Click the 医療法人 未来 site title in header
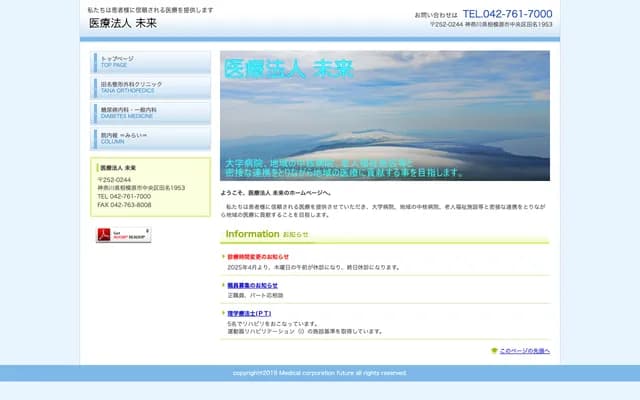 pyautogui.click(x=123, y=23)
